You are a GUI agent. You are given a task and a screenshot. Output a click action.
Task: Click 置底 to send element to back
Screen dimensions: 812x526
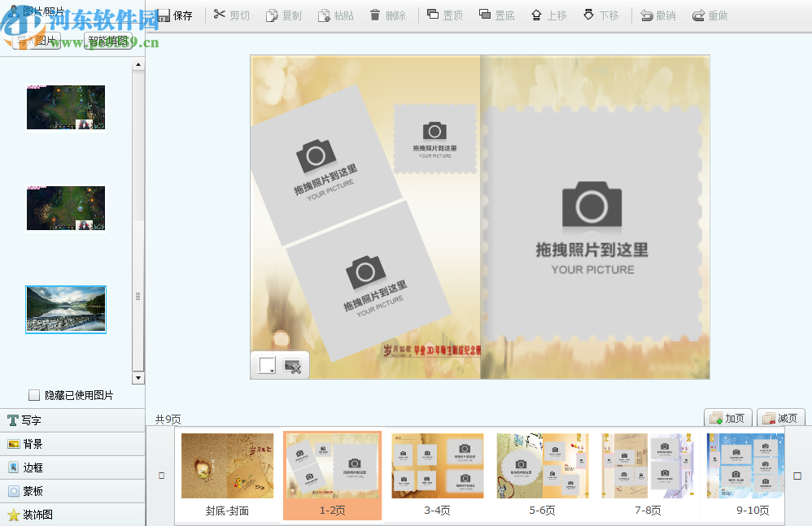496,15
